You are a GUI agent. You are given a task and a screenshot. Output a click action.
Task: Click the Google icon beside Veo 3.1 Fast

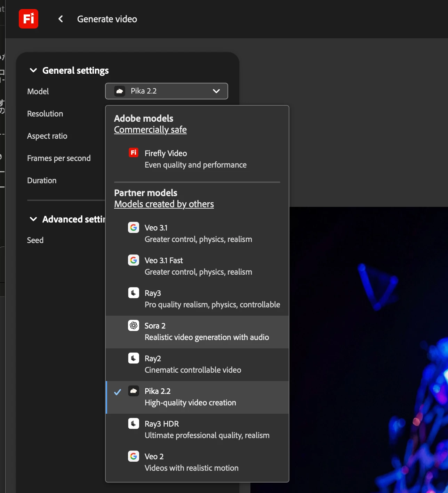(x=134, y=260)
